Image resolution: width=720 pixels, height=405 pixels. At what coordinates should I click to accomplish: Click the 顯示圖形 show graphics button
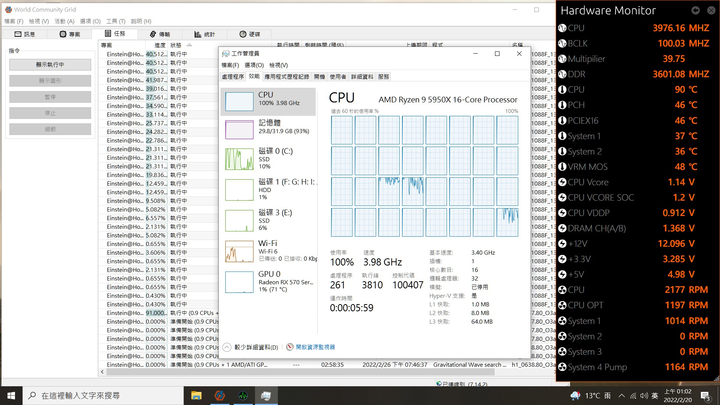click(50, 81)
